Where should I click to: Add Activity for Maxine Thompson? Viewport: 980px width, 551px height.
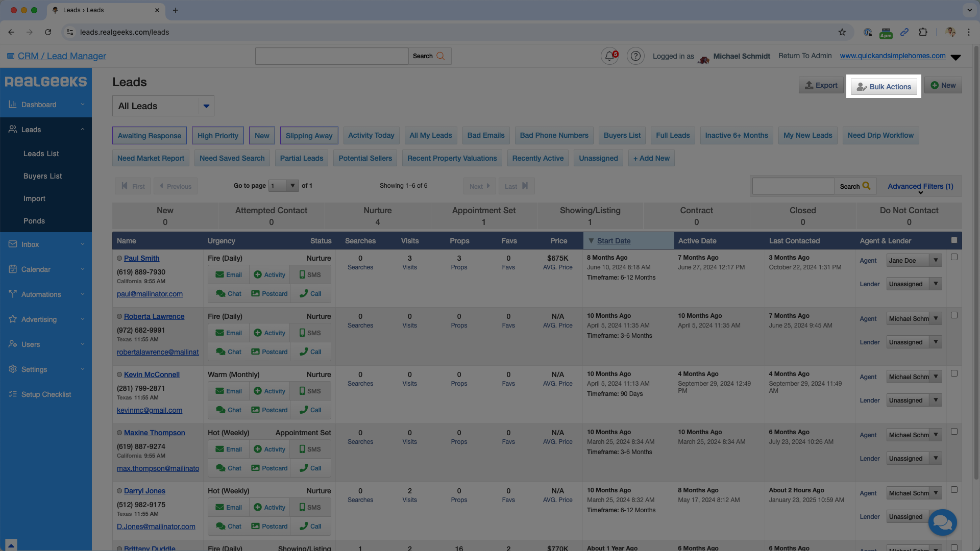(x=269, y=449)
